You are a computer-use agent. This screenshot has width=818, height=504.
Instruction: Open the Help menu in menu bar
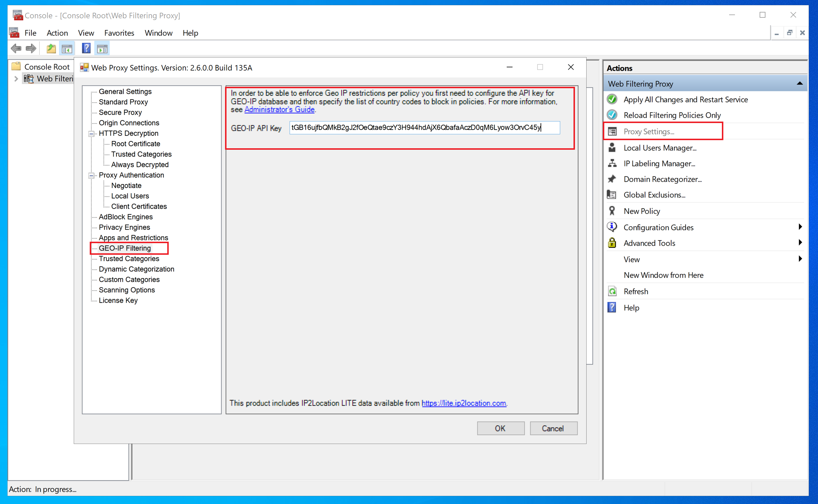pos(190,33)
